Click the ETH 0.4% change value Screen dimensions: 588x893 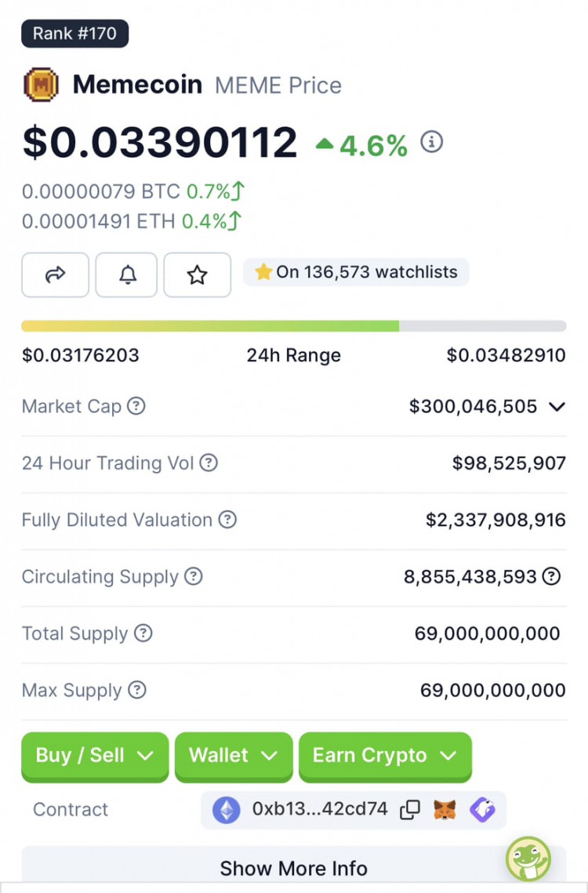tap(212, 221)
